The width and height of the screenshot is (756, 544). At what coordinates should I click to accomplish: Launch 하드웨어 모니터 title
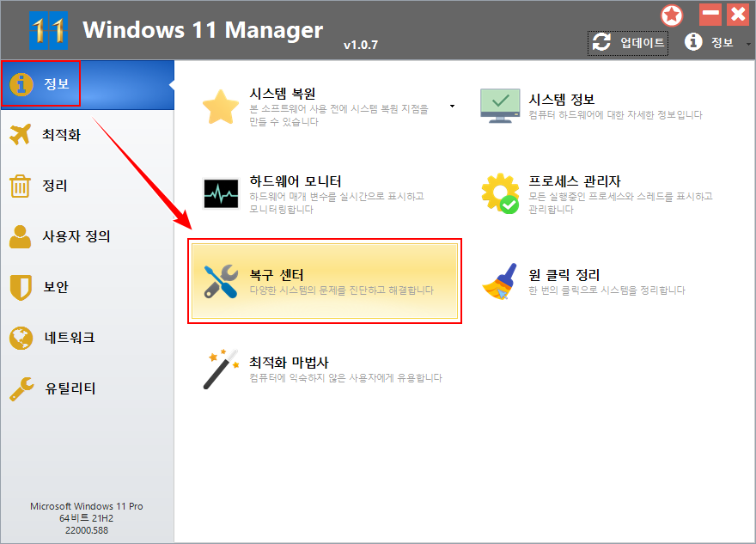[x=295, y=181]
